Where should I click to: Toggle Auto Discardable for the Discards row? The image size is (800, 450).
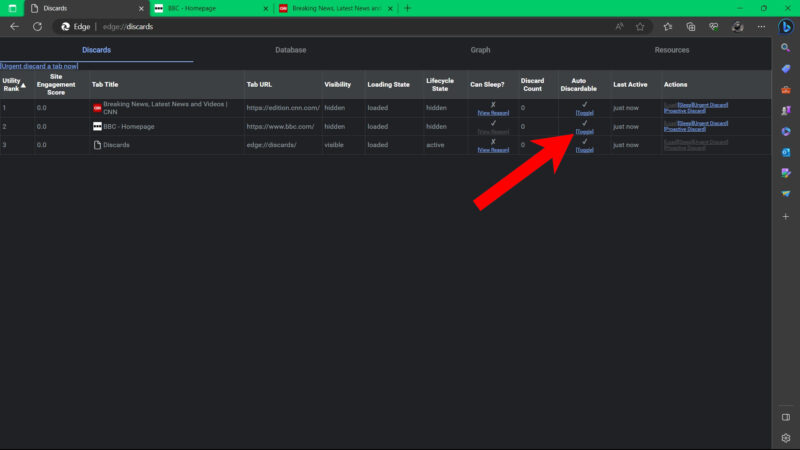[585, 150]
